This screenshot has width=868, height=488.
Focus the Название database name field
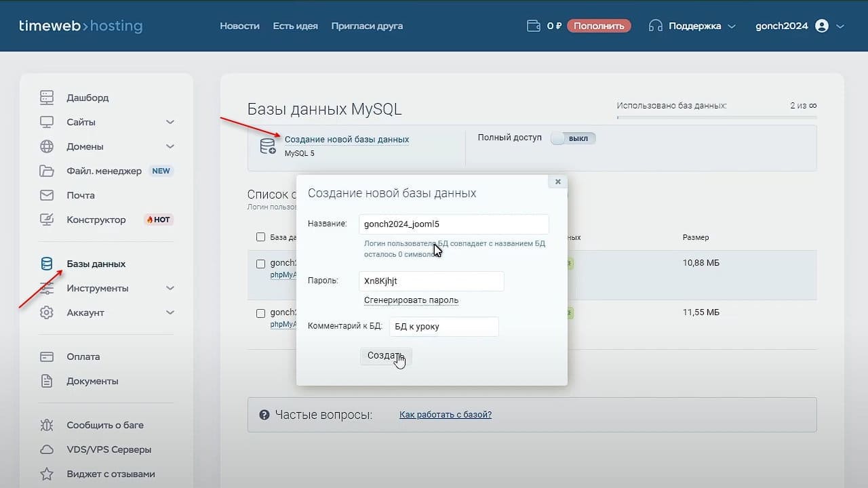(454, 224)
